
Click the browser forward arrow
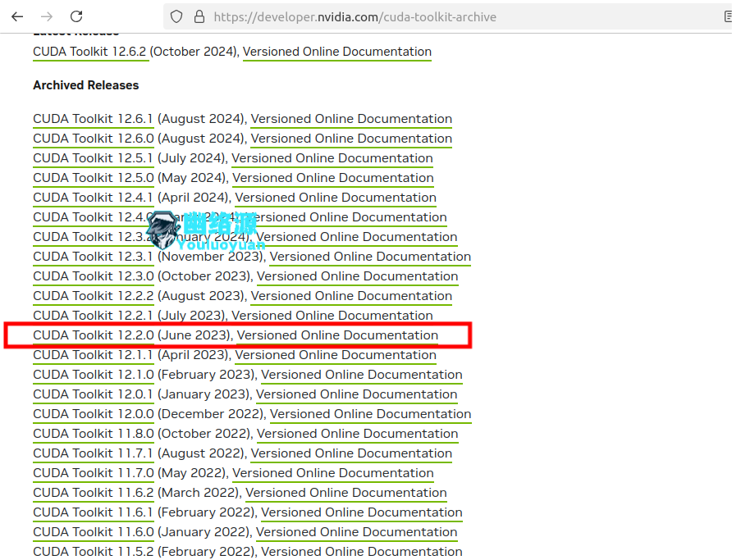(x=47, y=16)
